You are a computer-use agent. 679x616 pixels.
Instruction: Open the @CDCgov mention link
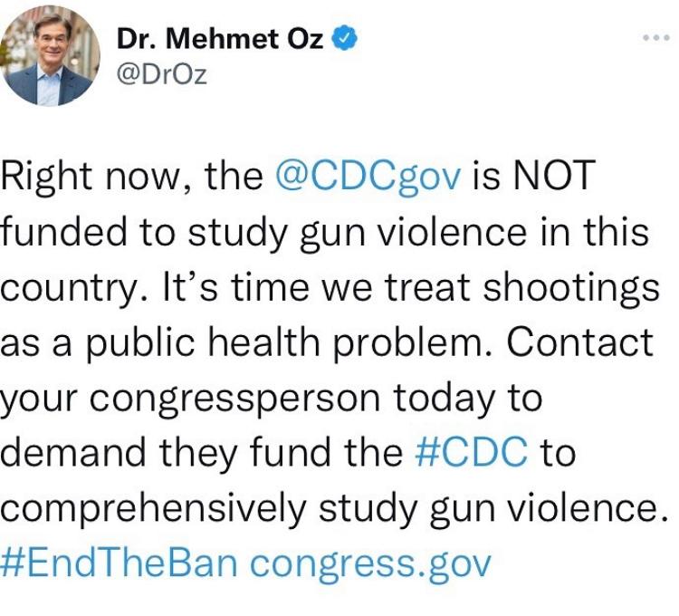coord(368,178)
